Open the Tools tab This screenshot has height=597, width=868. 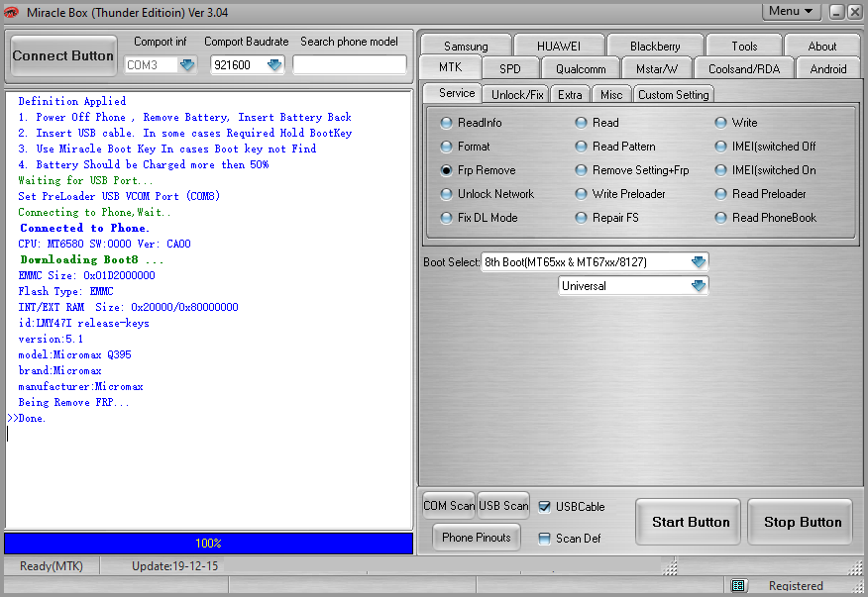744,46
